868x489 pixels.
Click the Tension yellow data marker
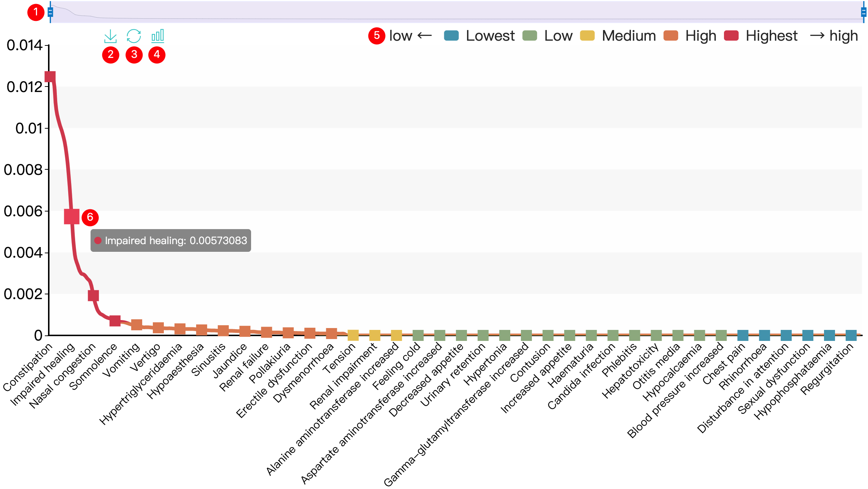(x=353, y=335)
